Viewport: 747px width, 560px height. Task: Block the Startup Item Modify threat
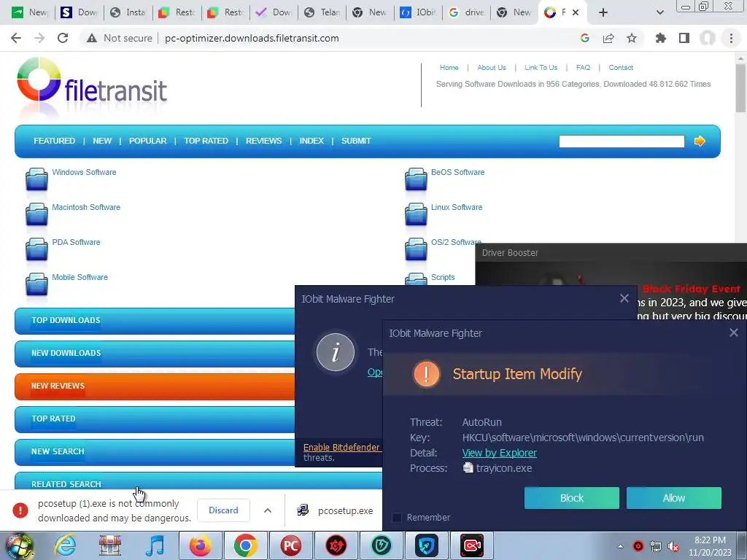572,498
